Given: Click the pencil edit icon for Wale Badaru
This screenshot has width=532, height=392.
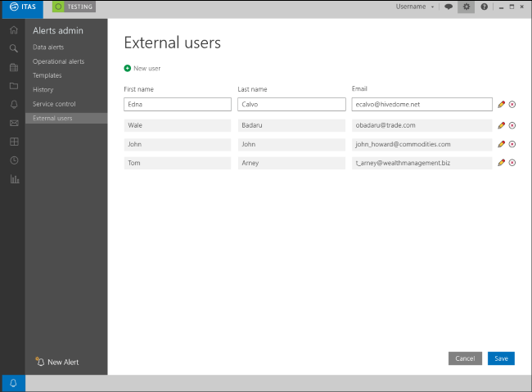Looking at the screenshot, I should 501,125.
